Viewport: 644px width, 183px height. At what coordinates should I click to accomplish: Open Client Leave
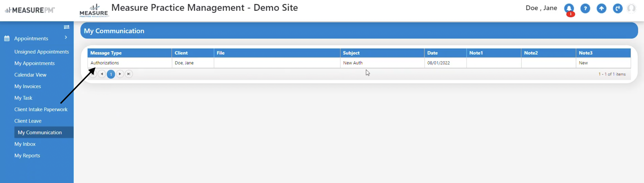[x=28, y=121]
